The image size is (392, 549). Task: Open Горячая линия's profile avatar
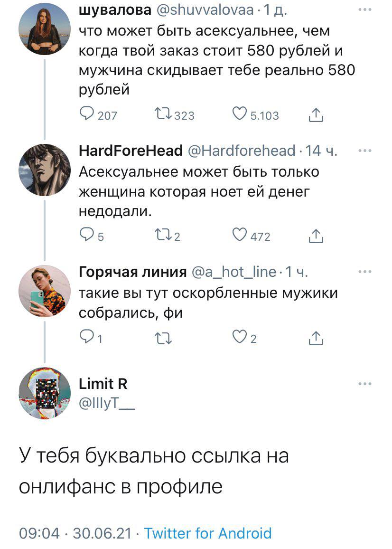pyautogui.click(x=45, y=291)
